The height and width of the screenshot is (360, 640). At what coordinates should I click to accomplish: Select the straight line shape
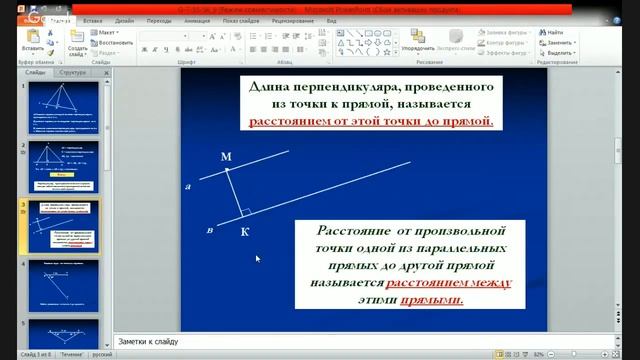[x=350, y=33]
